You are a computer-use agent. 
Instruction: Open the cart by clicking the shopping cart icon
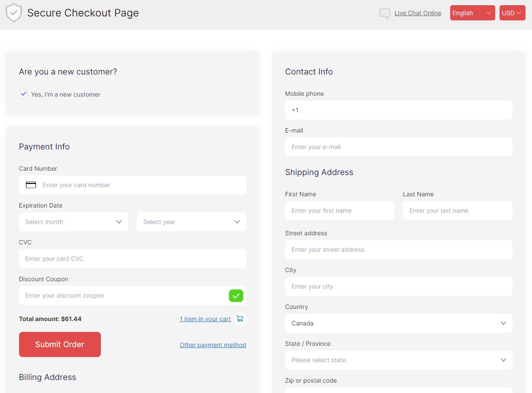(x=240, y=318)
